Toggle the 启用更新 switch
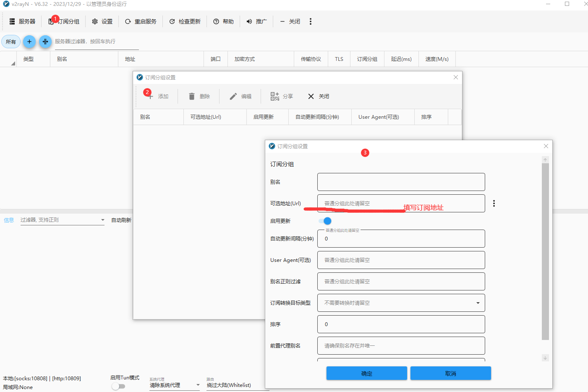This screenshot has width=588, height=392. point(325,221)
